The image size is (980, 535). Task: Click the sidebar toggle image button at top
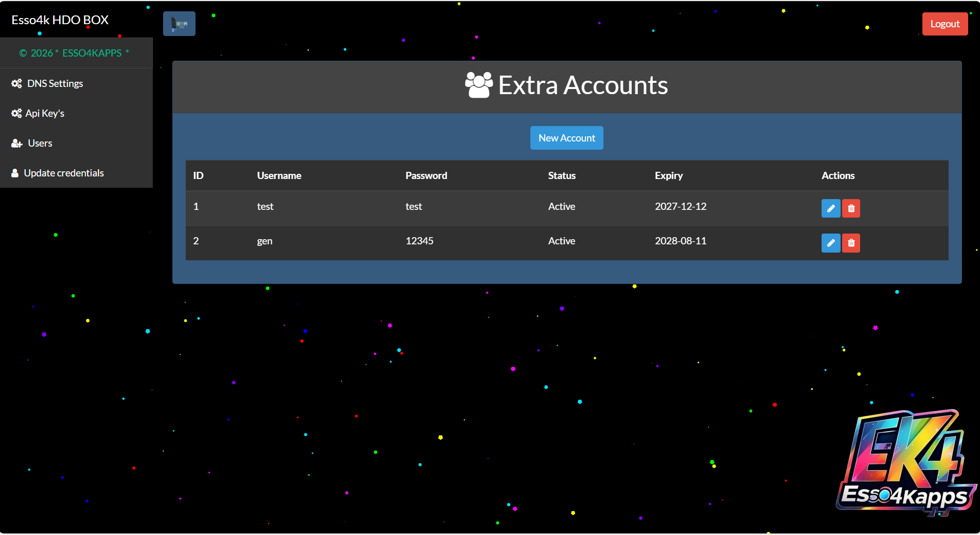click(x=179, y=24)
